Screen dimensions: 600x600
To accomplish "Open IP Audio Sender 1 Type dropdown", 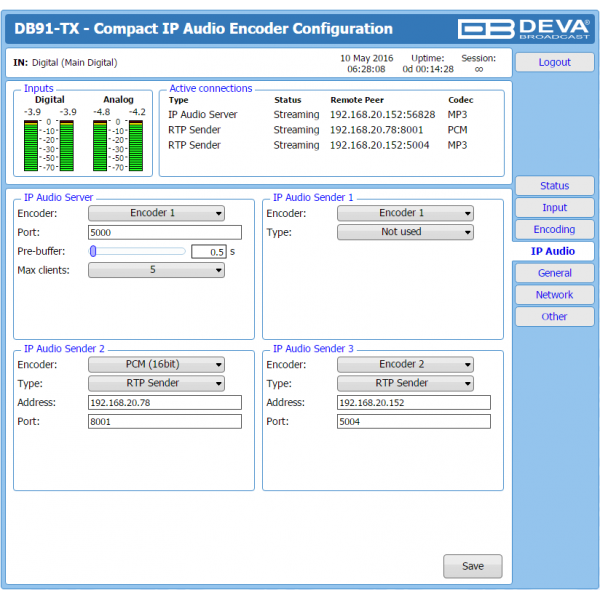I will [405, 232].
